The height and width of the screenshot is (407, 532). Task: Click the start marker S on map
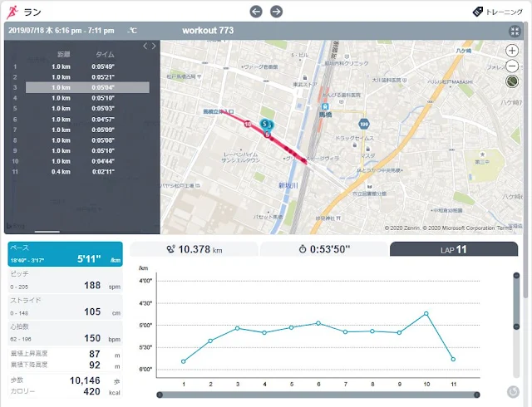point(264,124)
